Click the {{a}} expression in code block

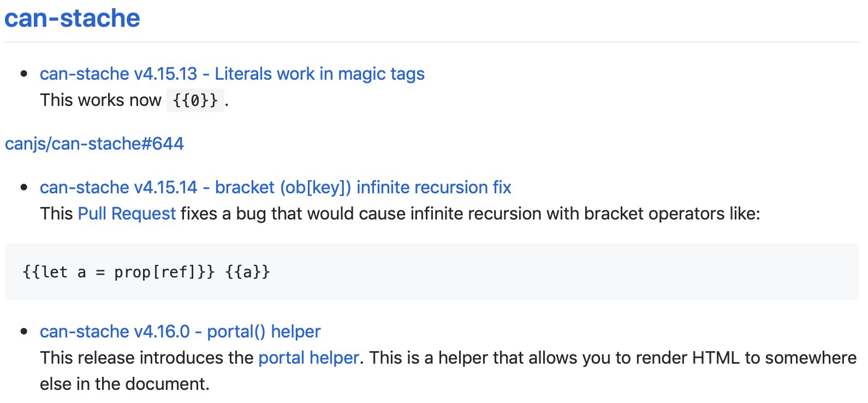[x=247, y=272]
